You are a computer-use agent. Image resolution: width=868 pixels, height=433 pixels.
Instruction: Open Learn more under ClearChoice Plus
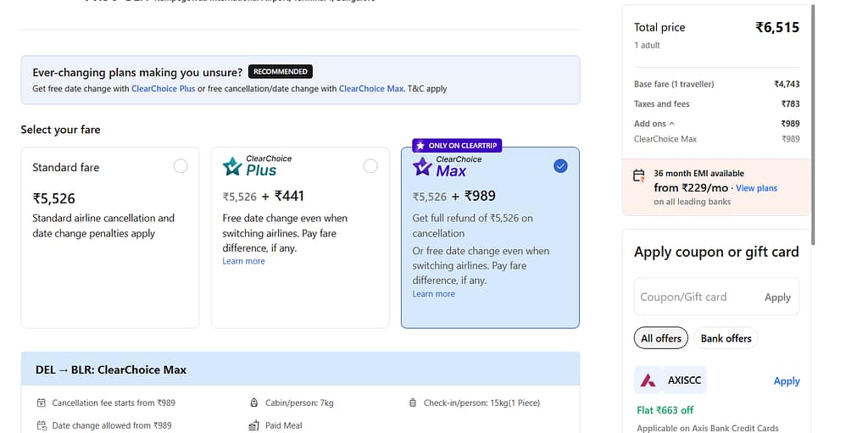point(243,261)
